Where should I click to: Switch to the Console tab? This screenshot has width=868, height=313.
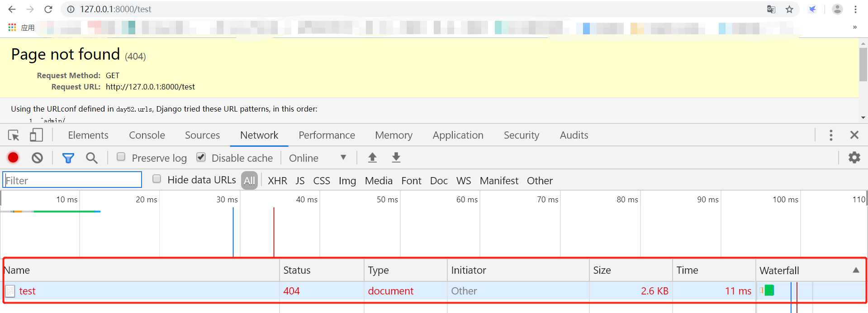(147, 135)
